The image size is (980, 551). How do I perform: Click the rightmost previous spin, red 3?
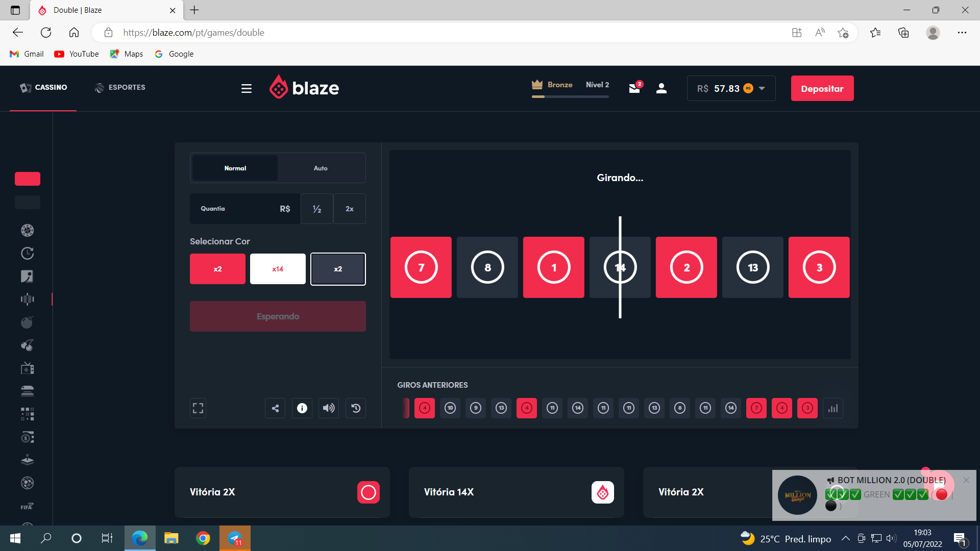pos(807,408)
